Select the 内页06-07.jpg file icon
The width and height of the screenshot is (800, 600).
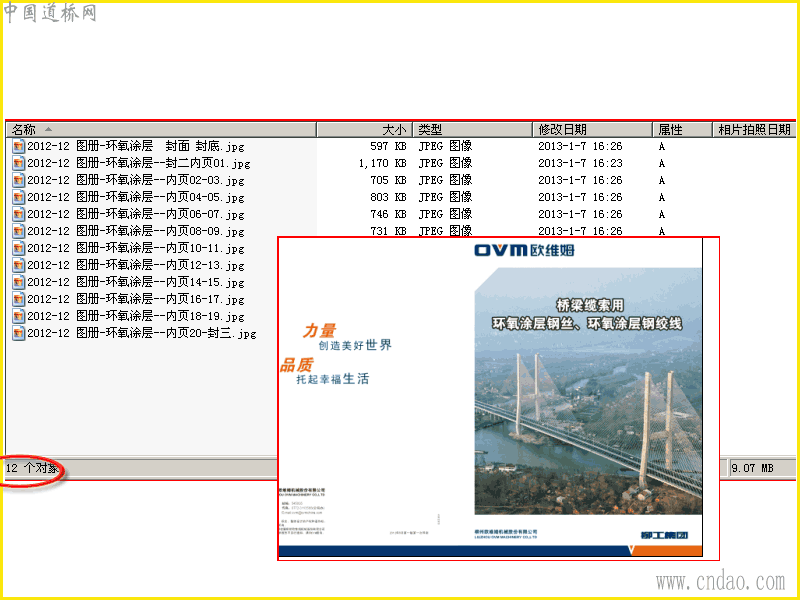[18, 214]
